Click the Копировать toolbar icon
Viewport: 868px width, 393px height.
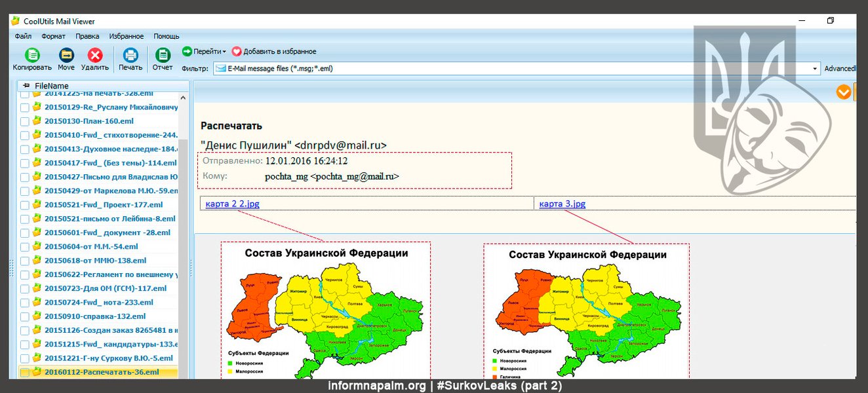(31, 56)
